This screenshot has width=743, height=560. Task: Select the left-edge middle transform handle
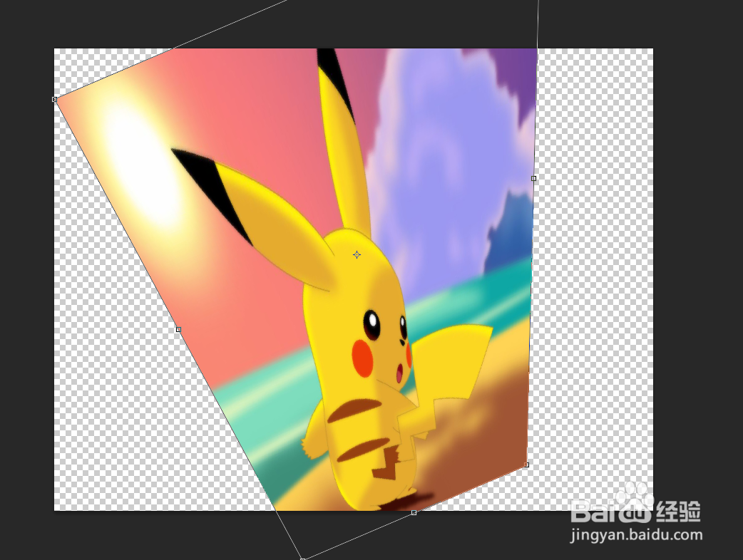178,329
